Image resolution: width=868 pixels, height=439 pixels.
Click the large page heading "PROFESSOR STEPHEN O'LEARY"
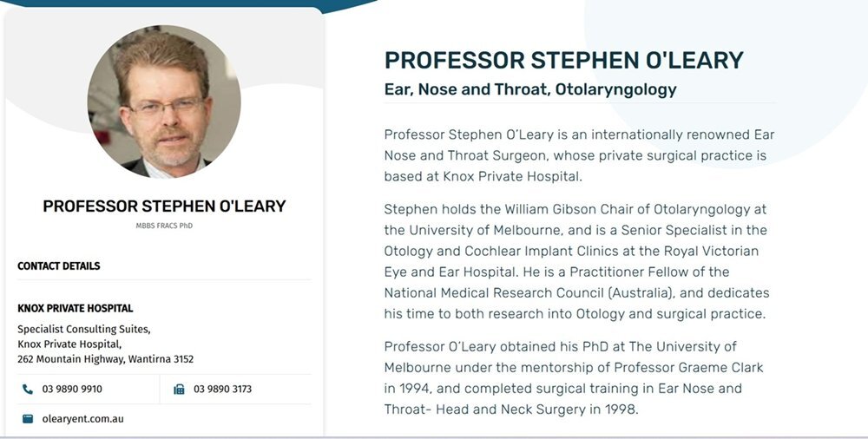click(x=563, y=60)
